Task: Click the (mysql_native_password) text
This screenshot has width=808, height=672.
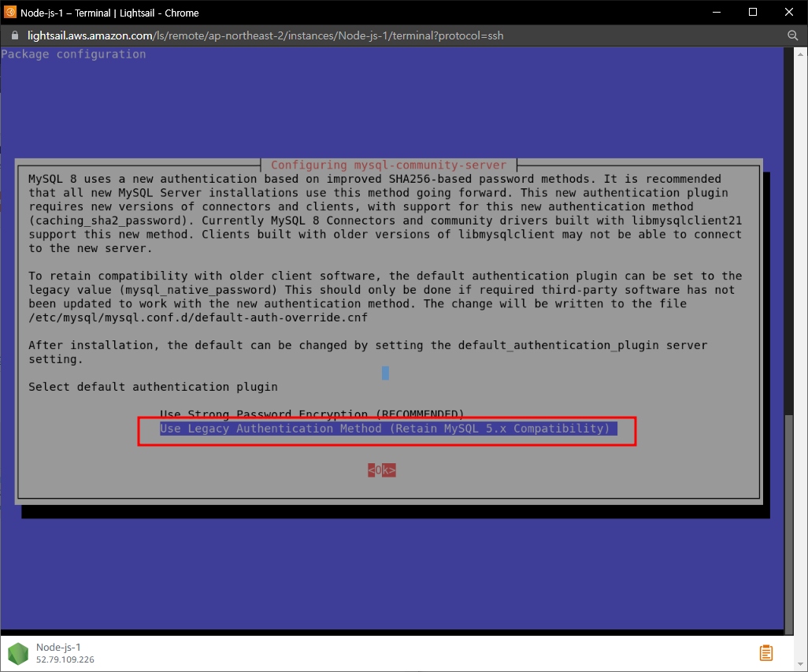Action: (198, 290)
